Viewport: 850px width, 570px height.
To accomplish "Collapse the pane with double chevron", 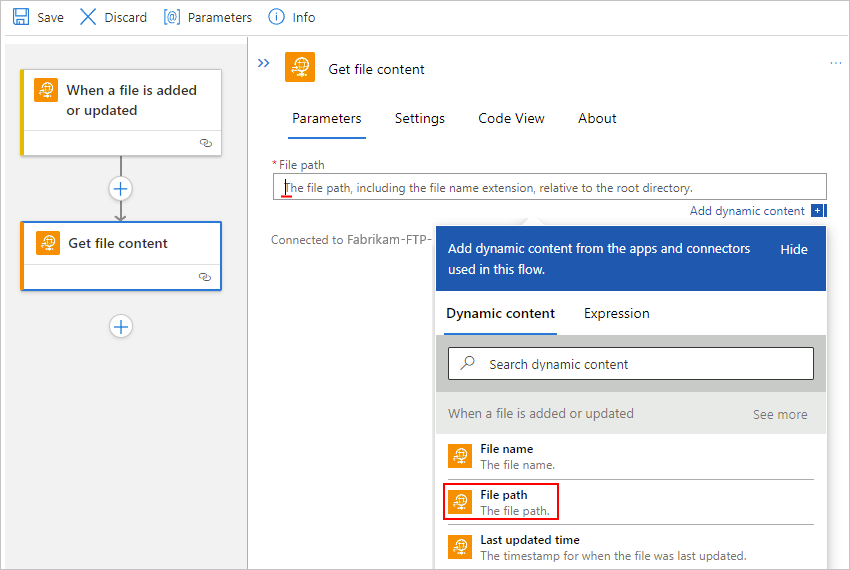I will 264,63.
